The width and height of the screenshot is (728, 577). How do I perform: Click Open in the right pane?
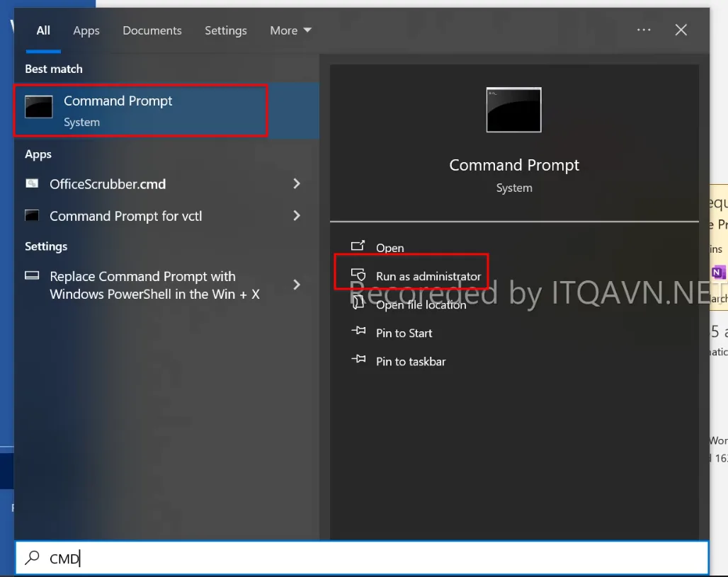point(389,248)
